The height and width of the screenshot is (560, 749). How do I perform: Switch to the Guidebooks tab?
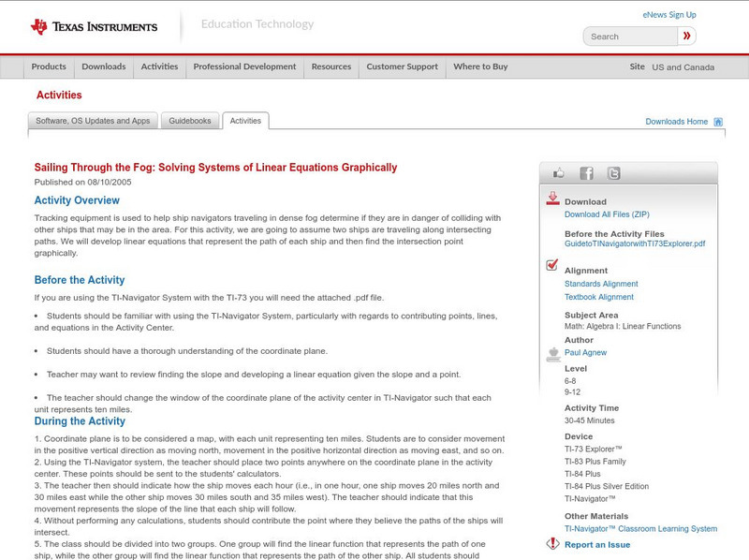click(x=190, y=121)
